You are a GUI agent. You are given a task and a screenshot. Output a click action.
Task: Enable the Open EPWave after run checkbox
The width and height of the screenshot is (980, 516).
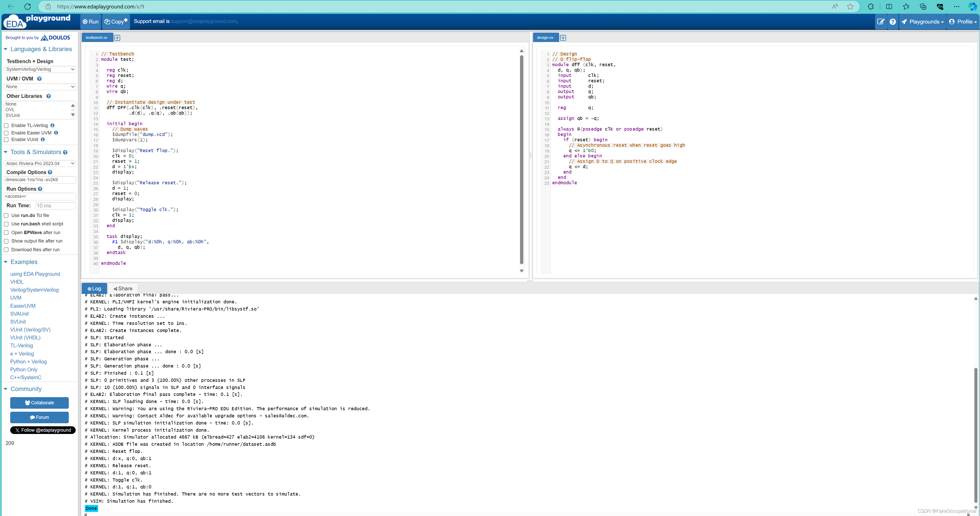(6, 233)
